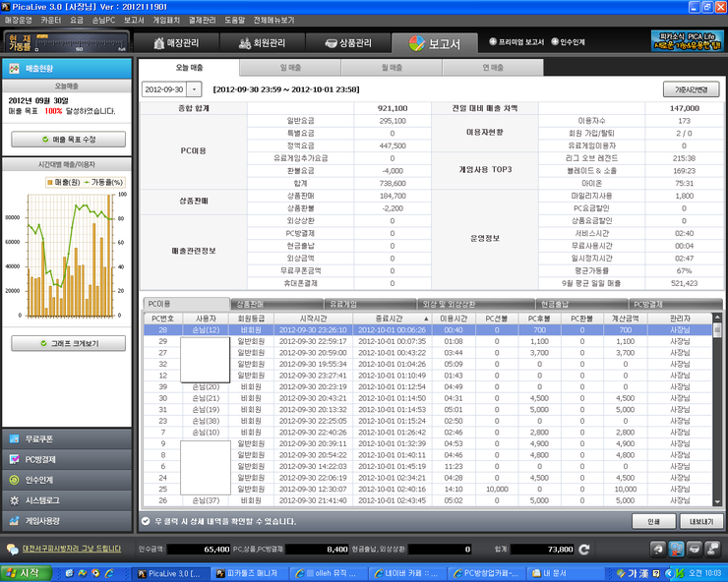This screenshot has width=728, height=582.
Task: Switch to the 상품관리 main tab
Action: [x=348, y=43]
